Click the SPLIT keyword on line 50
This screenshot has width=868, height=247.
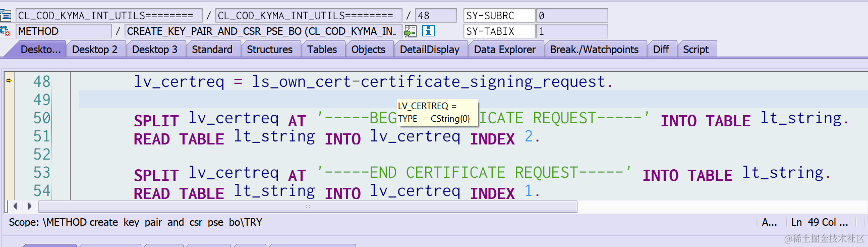[156, 121]
